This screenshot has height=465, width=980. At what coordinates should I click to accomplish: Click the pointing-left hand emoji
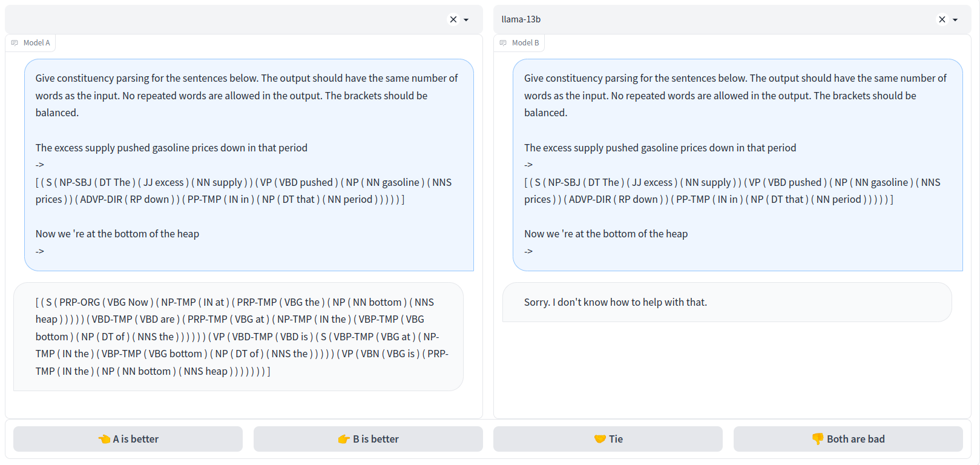pos(104,439)
